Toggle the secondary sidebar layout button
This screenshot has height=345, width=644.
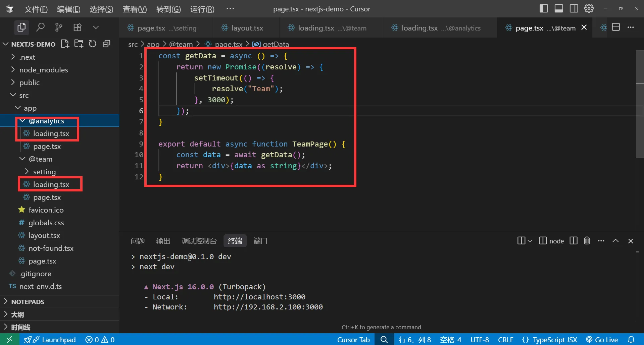[574, 8]
